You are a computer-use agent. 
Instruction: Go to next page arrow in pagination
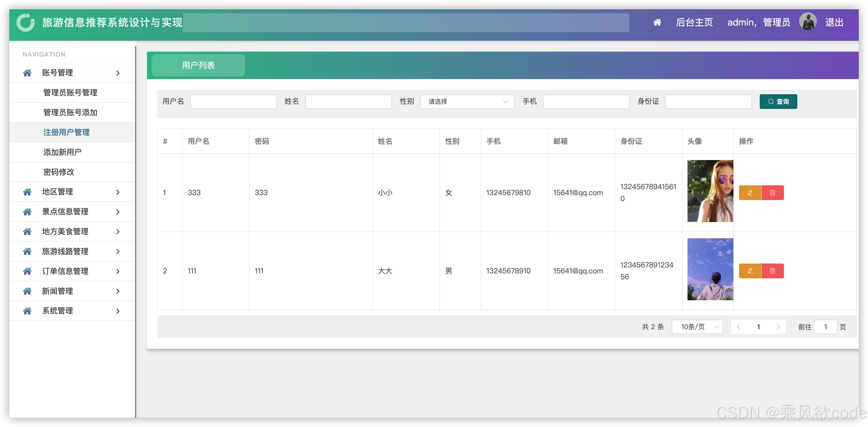click(x=778, y=327)
